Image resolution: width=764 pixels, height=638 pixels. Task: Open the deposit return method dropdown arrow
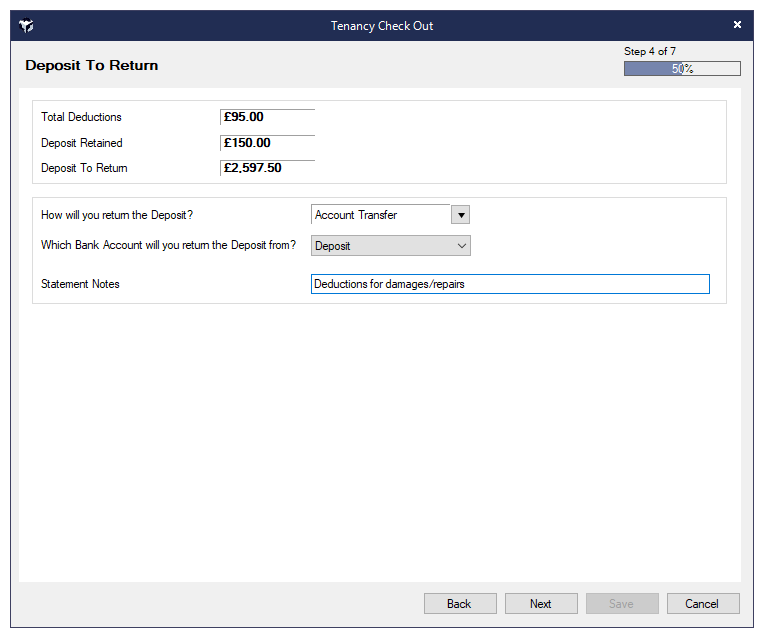pyautogui.click(x=460, y=215)
